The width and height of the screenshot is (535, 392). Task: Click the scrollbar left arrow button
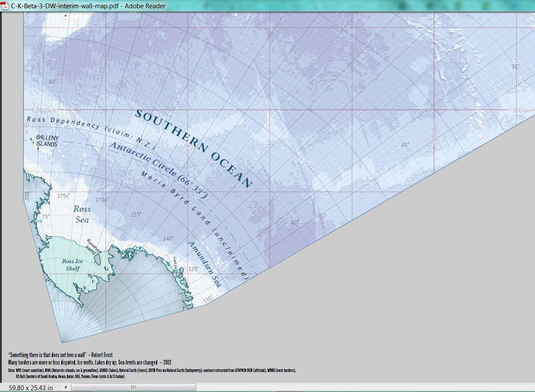coord(65,387)
